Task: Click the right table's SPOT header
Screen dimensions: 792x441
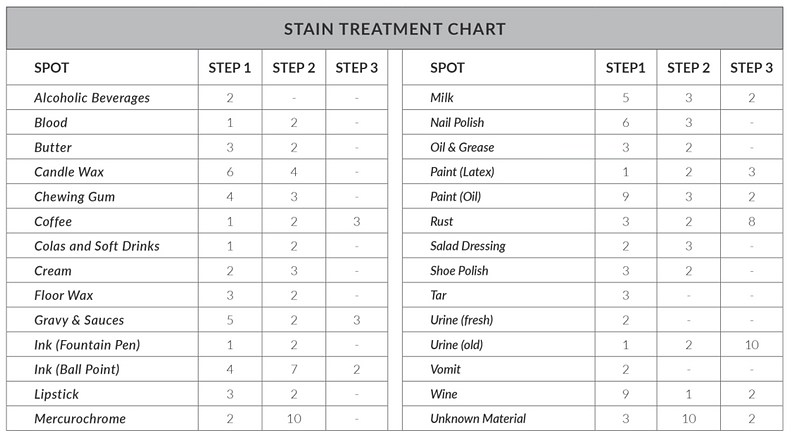Action: coord(447,68)
